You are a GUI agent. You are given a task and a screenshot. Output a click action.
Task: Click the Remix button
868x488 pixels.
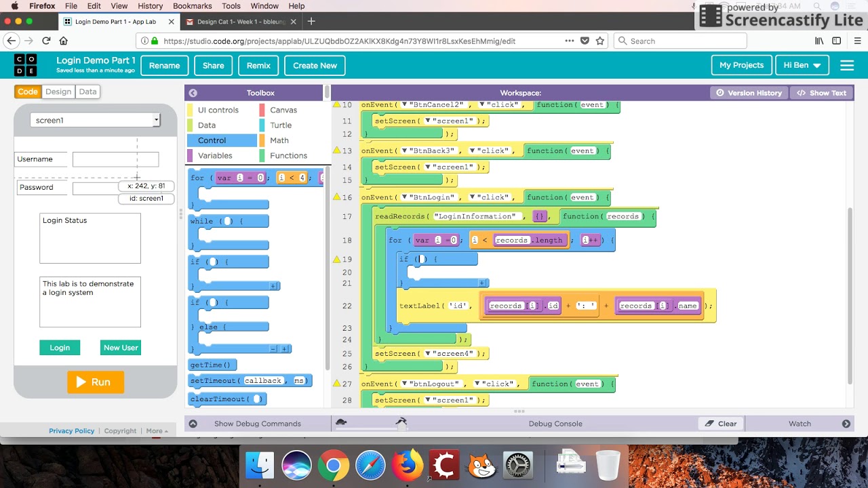point(258,66)
